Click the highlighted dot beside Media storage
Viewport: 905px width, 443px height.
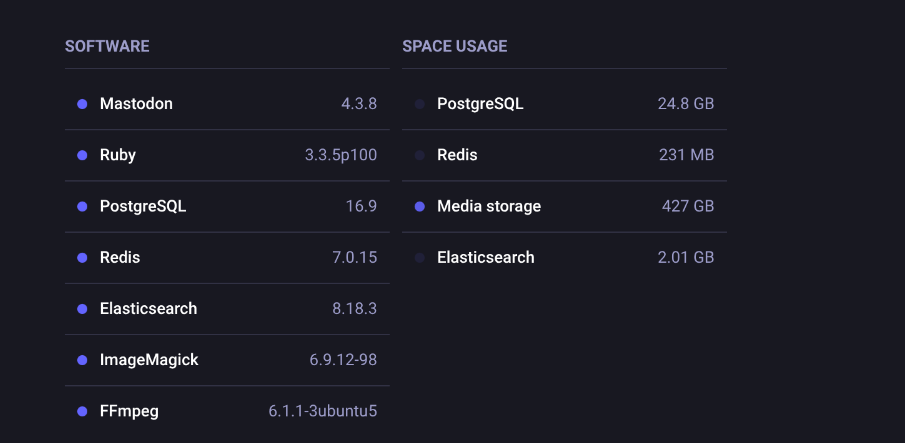[x=420, y=207]
